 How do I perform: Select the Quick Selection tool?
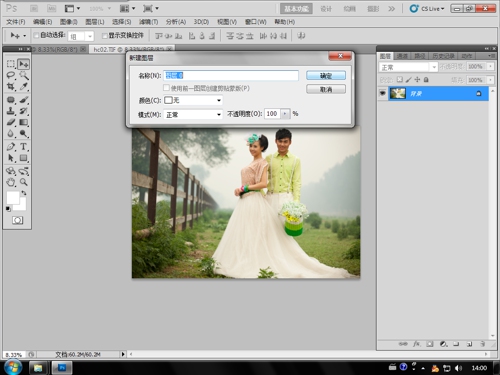23,75
